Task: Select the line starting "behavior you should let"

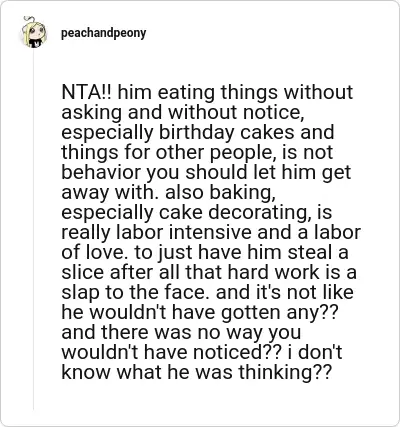Action: [x=206, y=172]
